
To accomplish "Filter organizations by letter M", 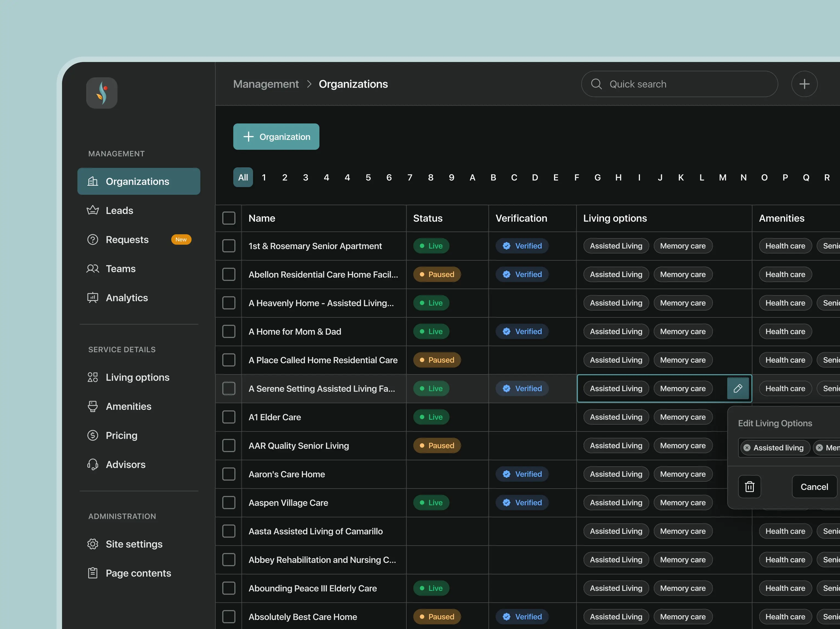I will point(723,177).
